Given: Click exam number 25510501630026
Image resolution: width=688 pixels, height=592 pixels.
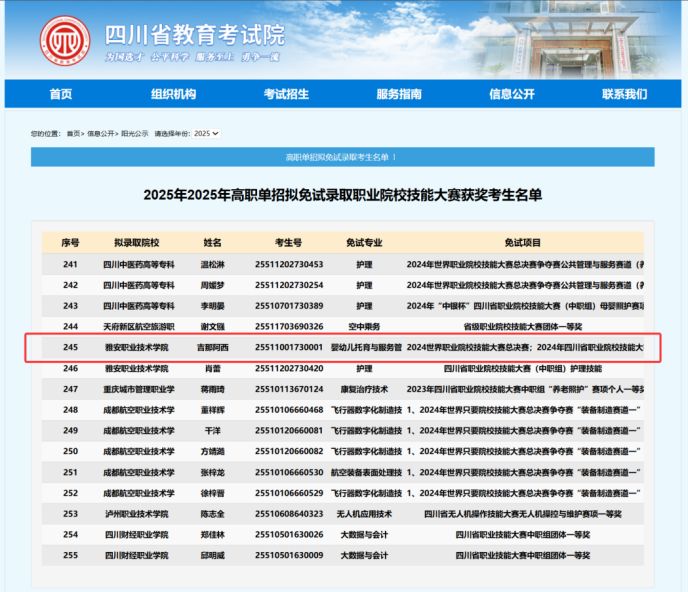Looking at the screenshot, I should 289,535.
